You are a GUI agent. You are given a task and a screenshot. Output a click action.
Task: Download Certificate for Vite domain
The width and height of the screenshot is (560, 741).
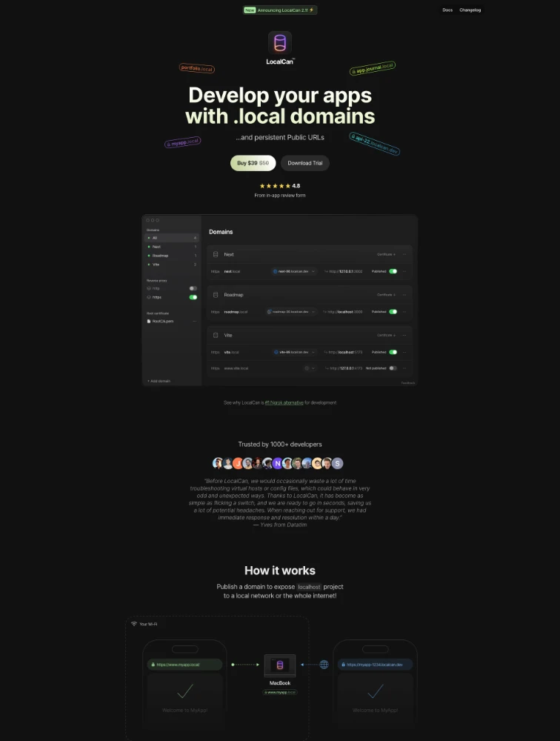386,335
